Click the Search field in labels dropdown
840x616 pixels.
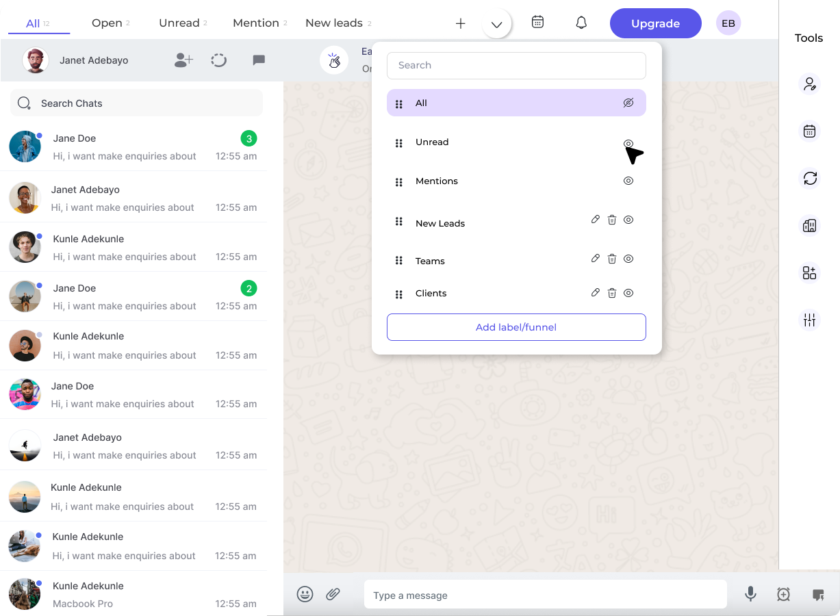(516, 65)
